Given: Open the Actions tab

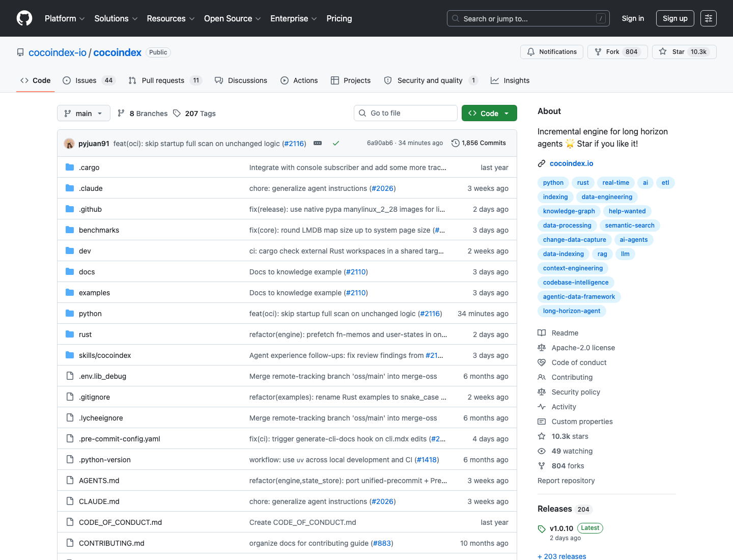Looking at the screenshot, I should pyautogui.click(x=299, y=80).
